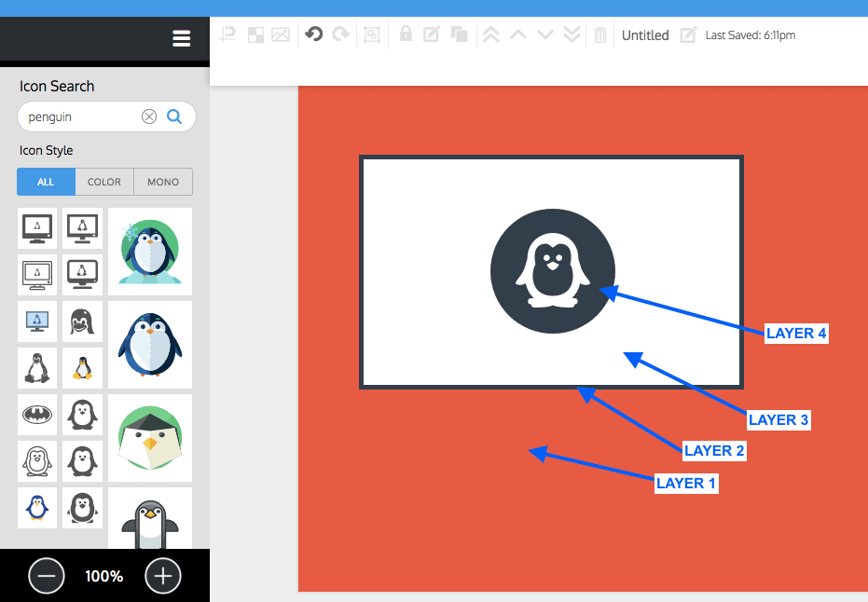Switch to MONO icon style
Screen dimensions: 868x602
point(163,182)
